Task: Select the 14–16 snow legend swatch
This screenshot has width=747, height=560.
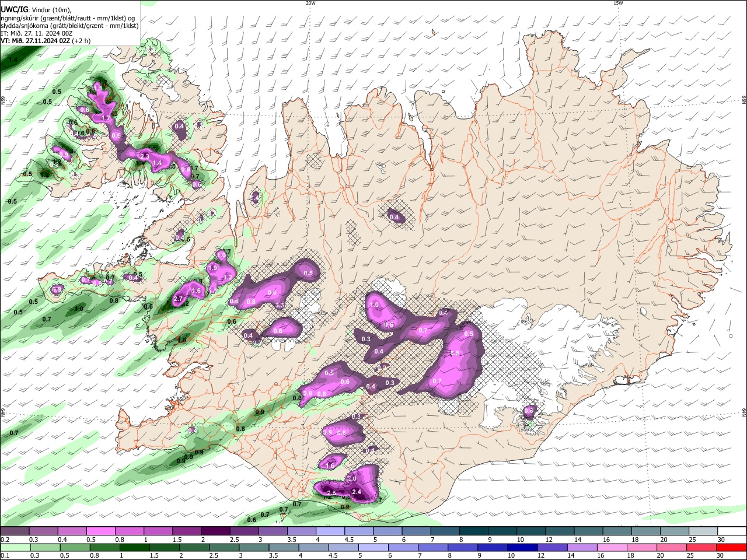Action: click(588, 531)
